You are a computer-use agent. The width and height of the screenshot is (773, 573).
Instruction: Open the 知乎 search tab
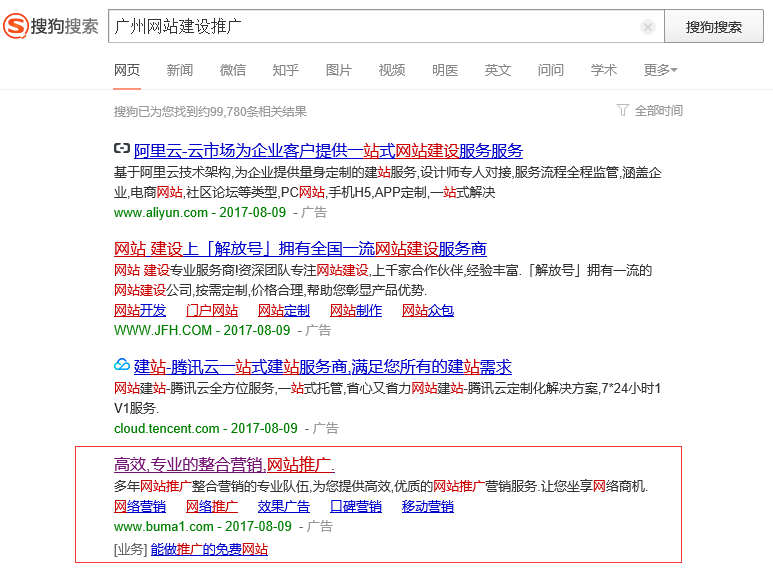click(286, 70)
